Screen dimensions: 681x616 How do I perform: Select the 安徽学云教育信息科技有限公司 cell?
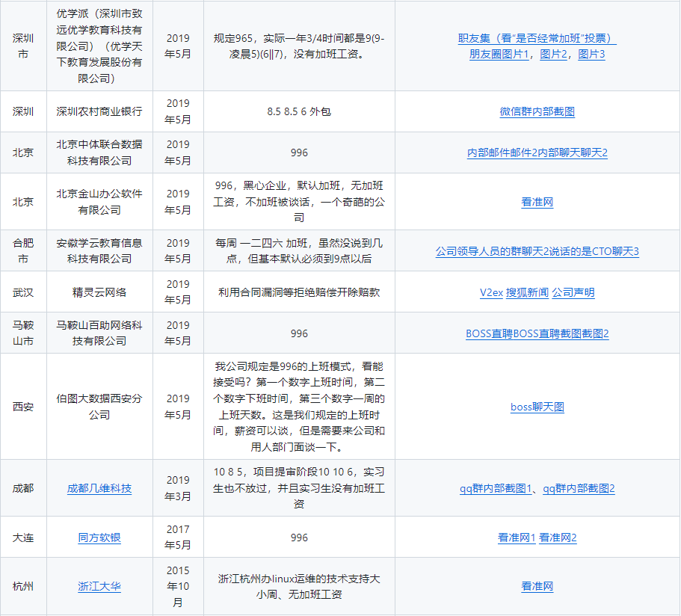[x=99, y=250]
